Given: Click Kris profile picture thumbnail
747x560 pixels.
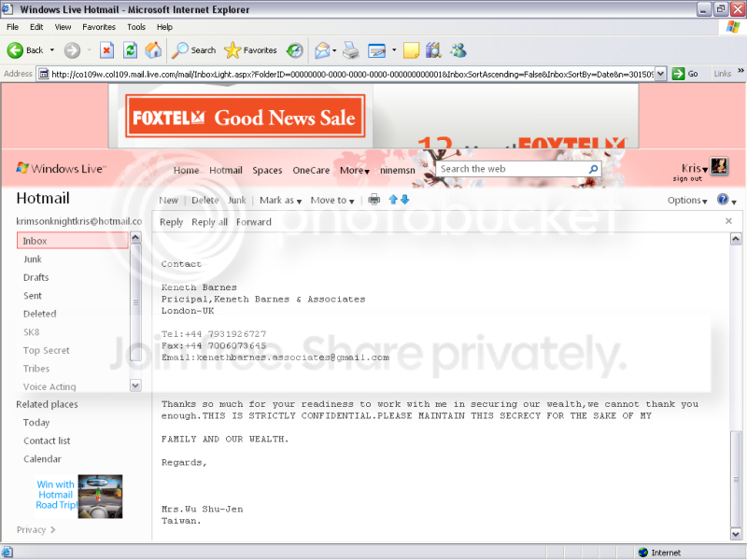Looking at the screenshot, I should [719, 166].
